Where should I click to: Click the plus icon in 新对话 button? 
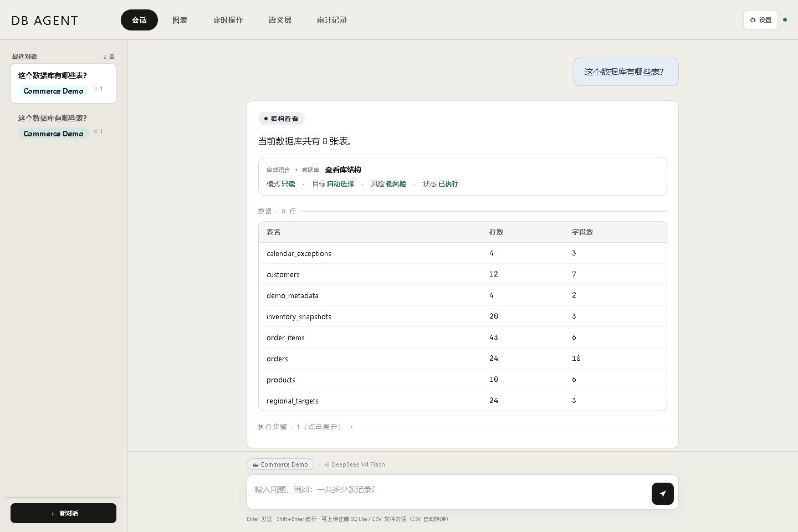[53, 514]
